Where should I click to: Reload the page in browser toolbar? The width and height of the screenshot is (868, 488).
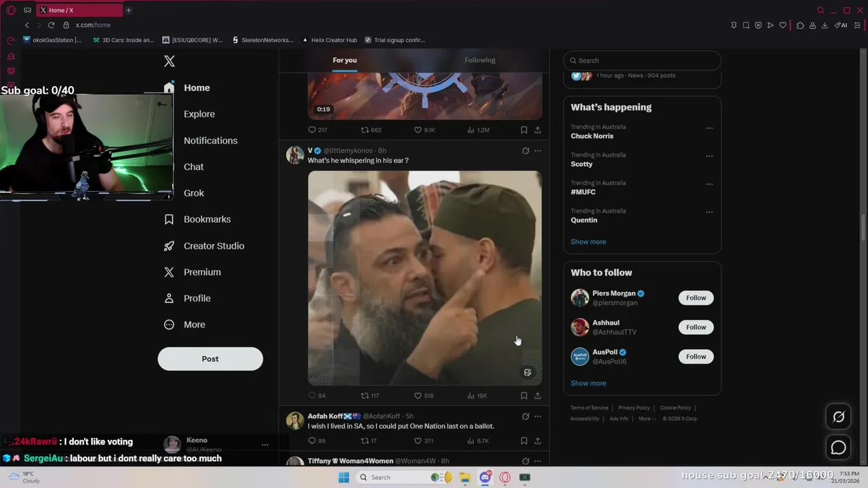51,25
